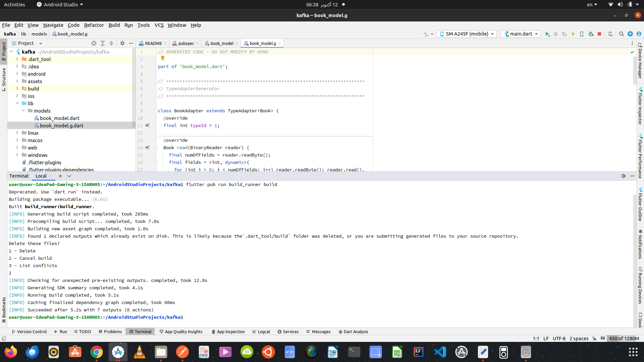
Task: Expand the .dart_tool folder
Action: coord(17,59)
